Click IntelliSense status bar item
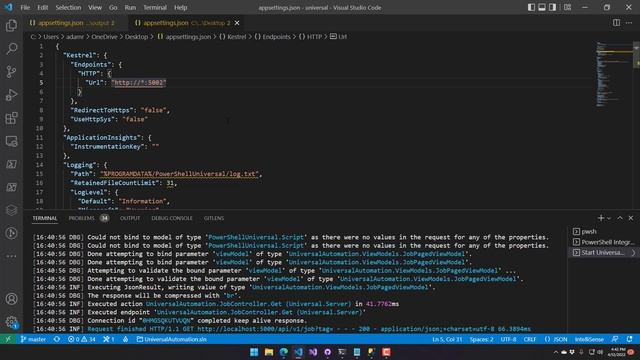 (x=589, y=339)
